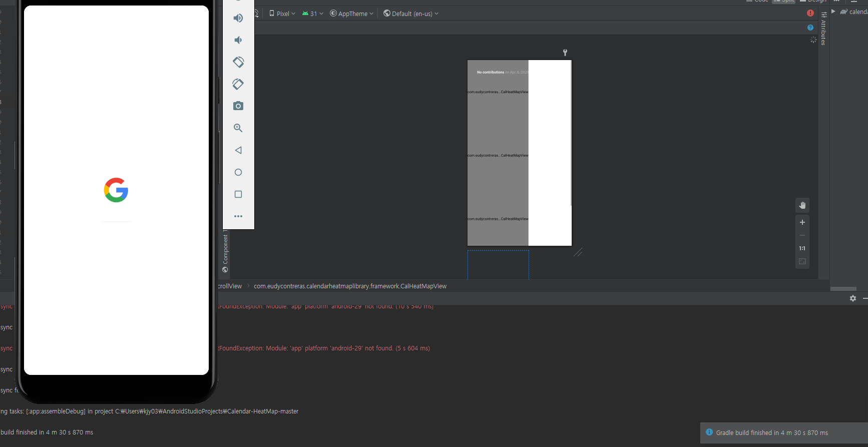Viewport: 868px width, 447px height.
Task: Switch to Design view mode
Action: pyautogui.click(x=813, y=1)
